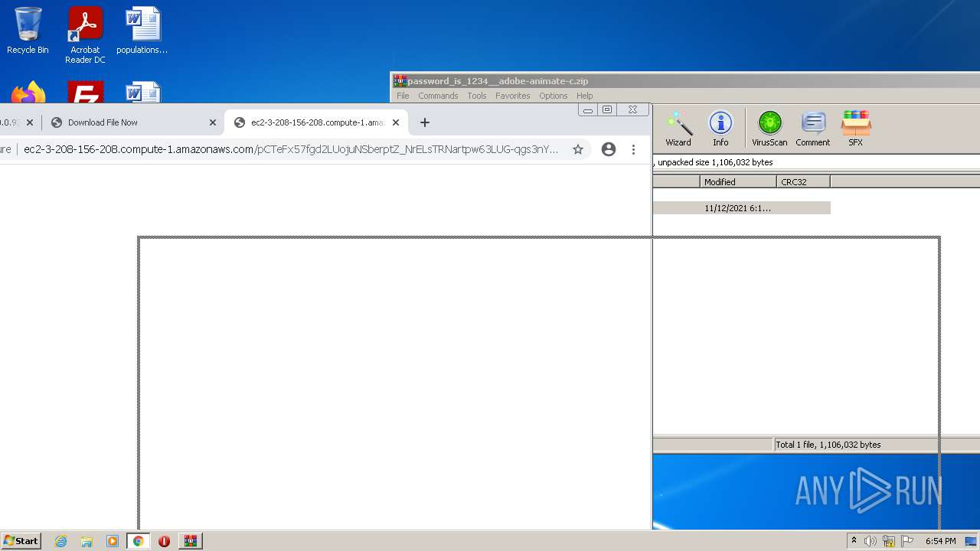Viewport: 980px width, 551px height.
Task: Select the ec2-3-208-156-208 Chrome tab
Action: (x=317, y=122)
